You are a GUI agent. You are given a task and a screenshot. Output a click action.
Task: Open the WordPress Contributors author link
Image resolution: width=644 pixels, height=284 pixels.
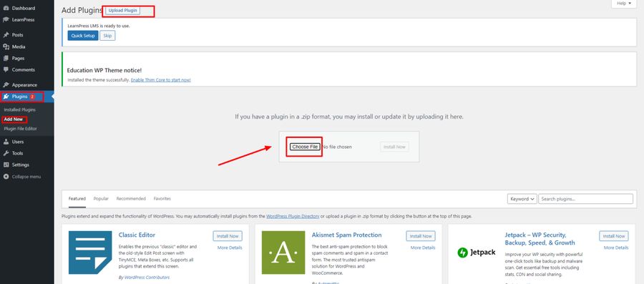coord(147,278)
